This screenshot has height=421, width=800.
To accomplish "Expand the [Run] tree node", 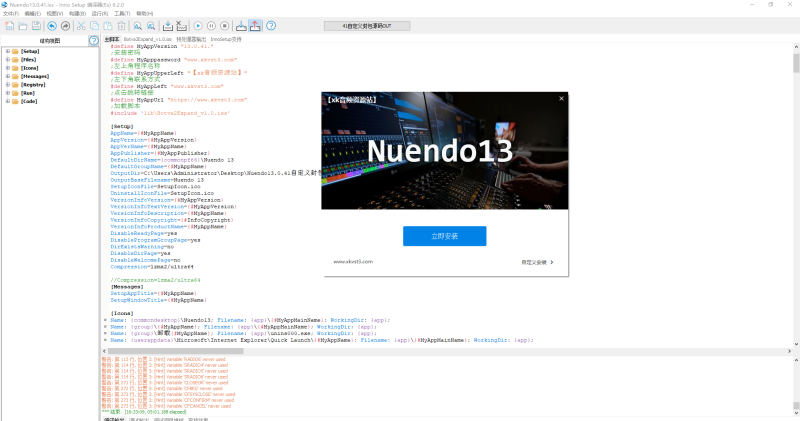I will tap(8, 93).
